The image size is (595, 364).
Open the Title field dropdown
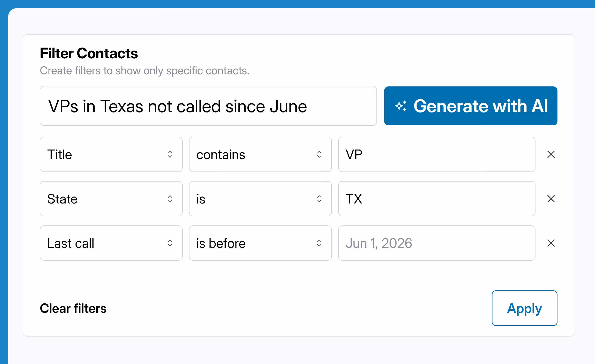click(111, 154)
